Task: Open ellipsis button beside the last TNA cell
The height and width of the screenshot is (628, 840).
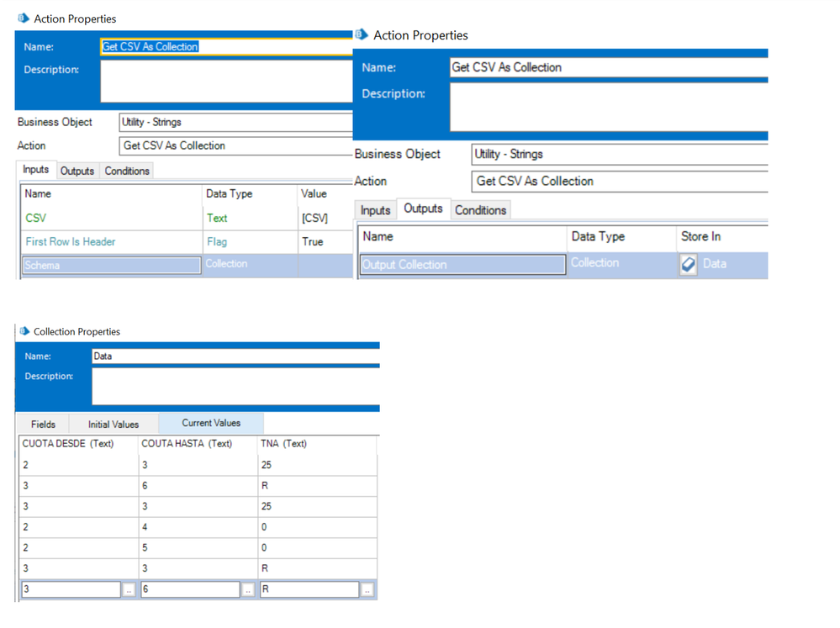Action: click(367, 590)
